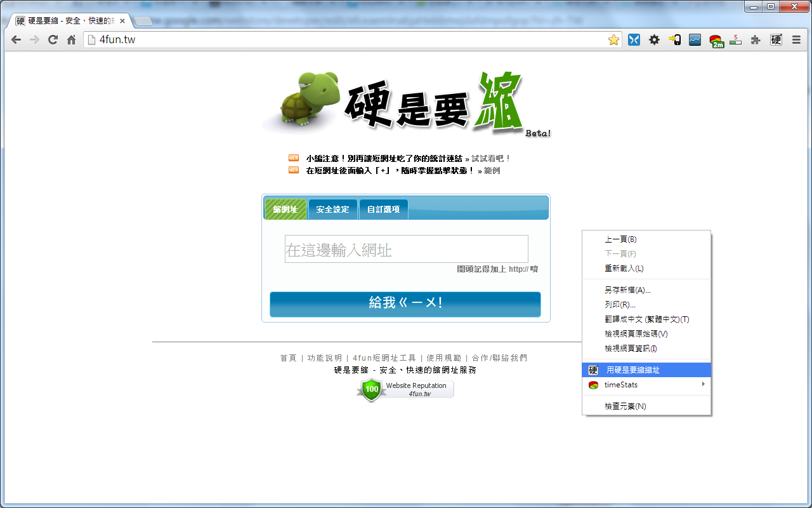The image size is (812, 508).
Task: Open the 功能說明 footer link
Action: point(325,358)
